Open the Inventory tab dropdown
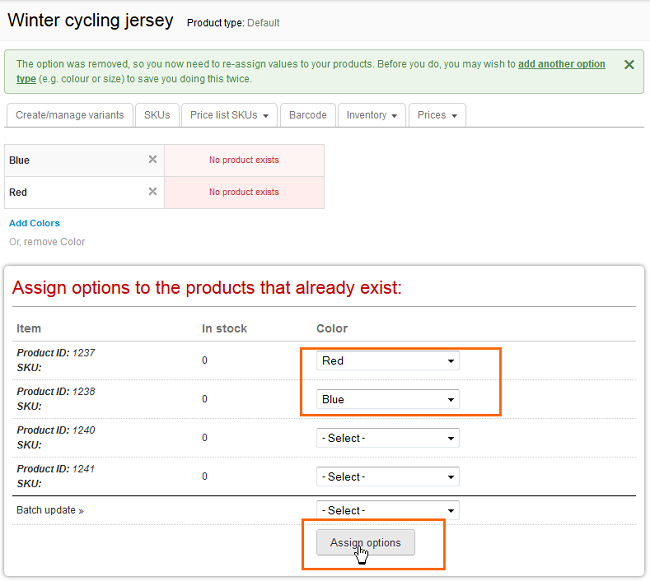The height and width of the screenshot is (581, 650). point(371,115)
